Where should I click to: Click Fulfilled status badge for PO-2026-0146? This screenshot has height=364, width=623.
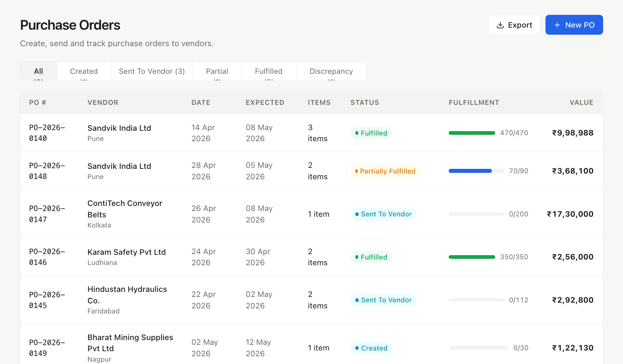coord(371,257)
